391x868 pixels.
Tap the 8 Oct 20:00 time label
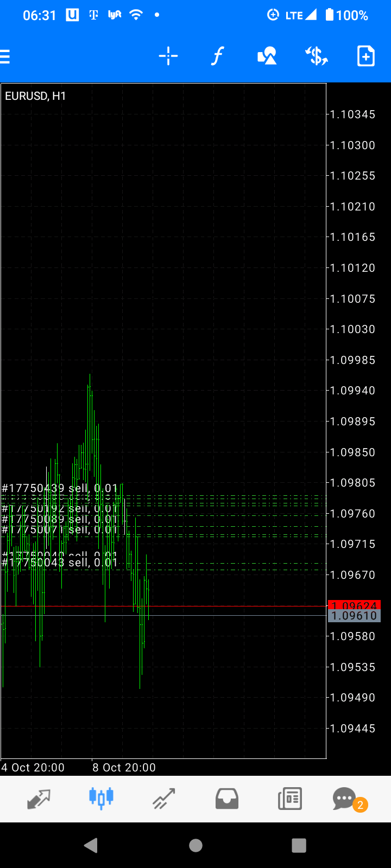124,768
